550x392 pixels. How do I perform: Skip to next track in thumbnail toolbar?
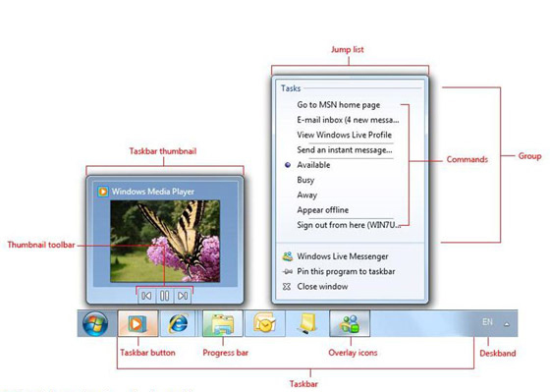pyautogui.click(x=183, y=296)
